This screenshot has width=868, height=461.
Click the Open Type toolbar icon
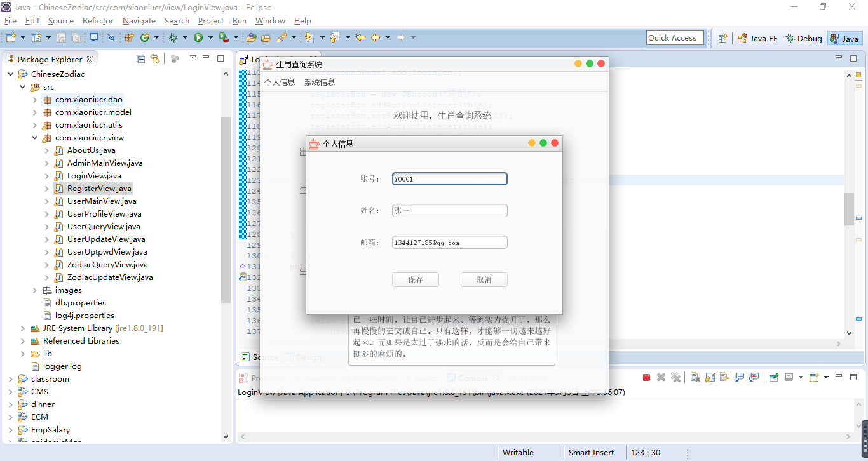[x=252, y=38]
